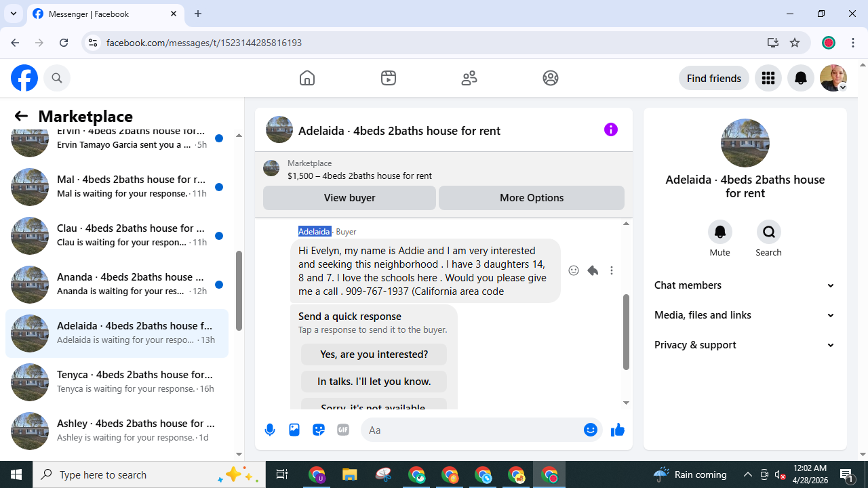Attach a photo with the image icon
The width and height of the screenshot is (868, 488).
coord(294,430)
